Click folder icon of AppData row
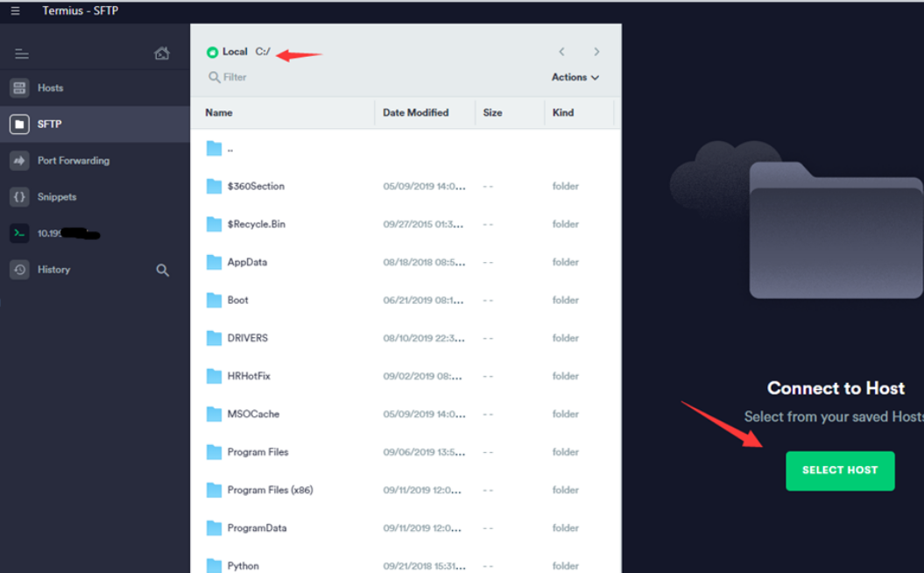The image size is (924, 573). (214, 262)
